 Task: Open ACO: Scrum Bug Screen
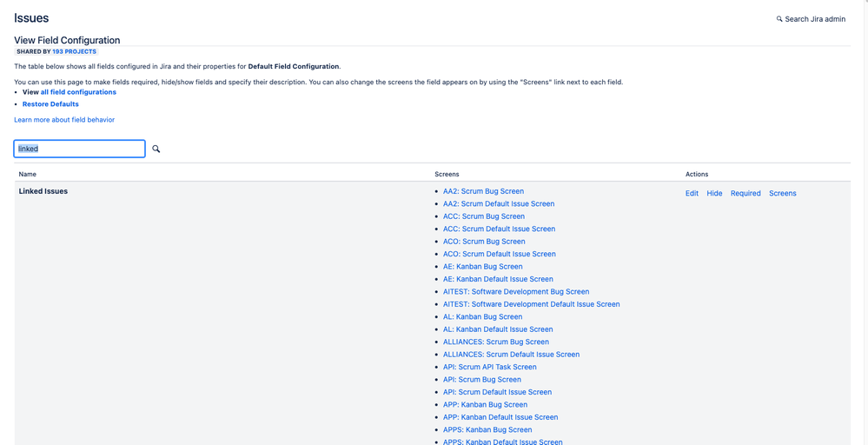point(484,242)
